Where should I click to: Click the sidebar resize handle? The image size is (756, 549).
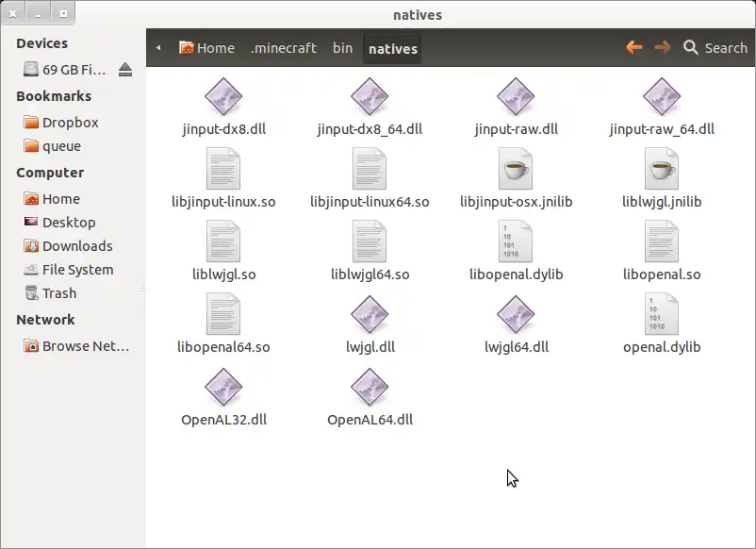[x=144, y=288]
